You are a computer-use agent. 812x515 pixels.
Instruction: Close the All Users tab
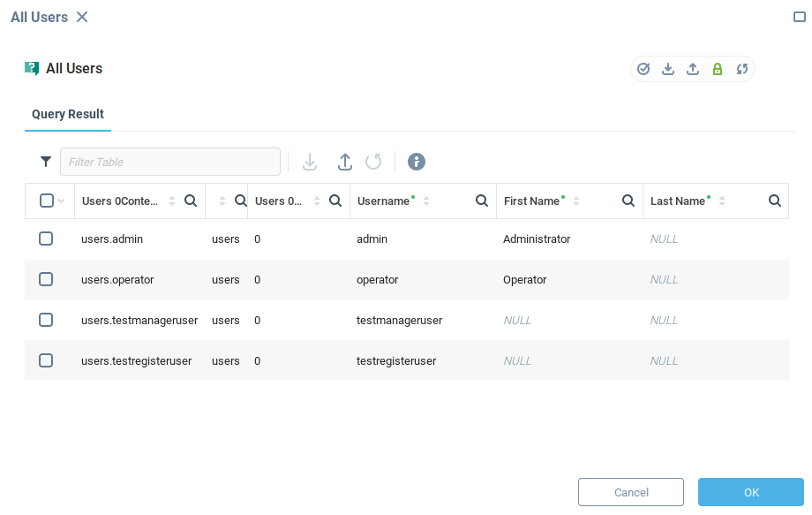point(82,17)
